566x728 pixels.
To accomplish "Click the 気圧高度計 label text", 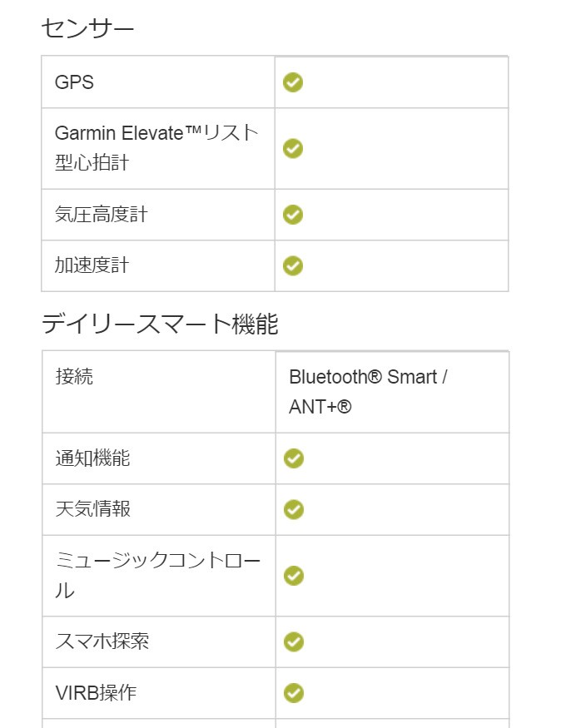I will coord(101,215).
